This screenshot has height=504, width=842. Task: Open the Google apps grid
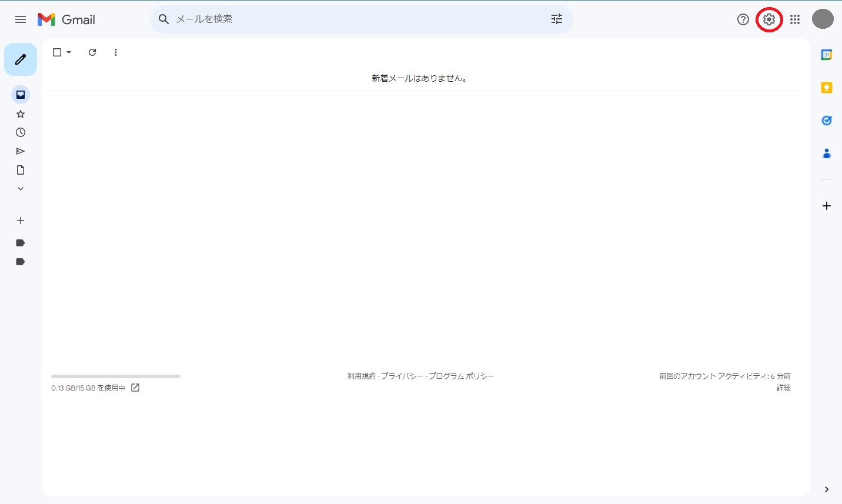[x=795, y=19]
